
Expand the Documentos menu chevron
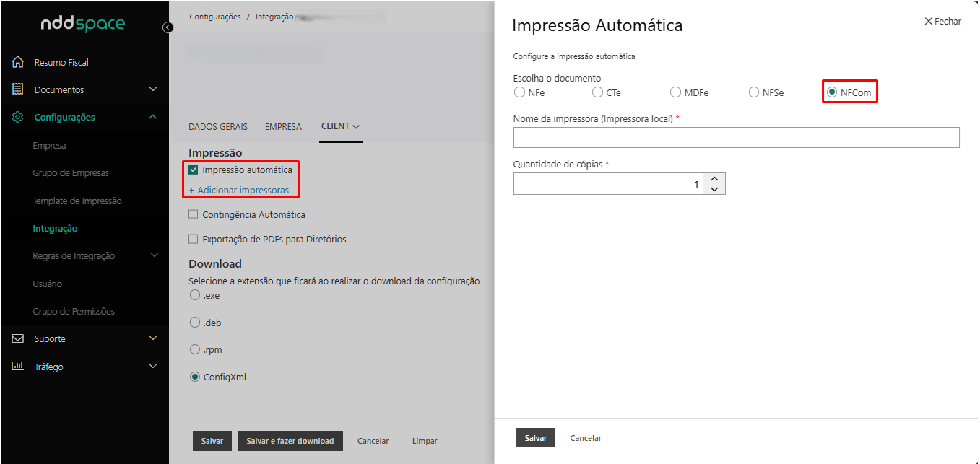click(x=152, y=89)
